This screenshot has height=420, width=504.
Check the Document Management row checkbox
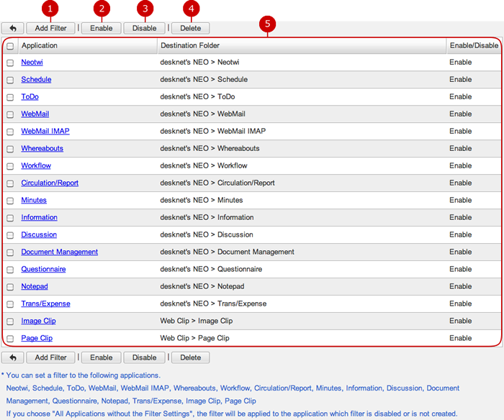pos(10,252)
